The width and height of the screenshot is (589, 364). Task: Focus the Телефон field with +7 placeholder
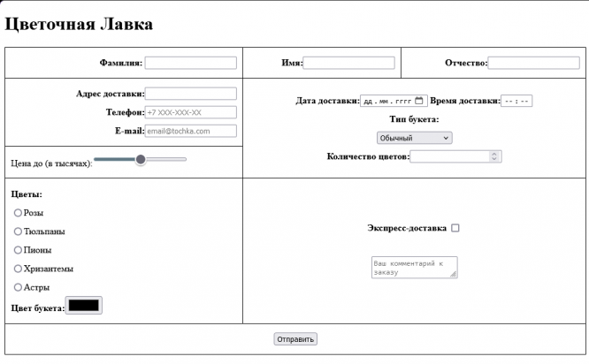point(191,112)
